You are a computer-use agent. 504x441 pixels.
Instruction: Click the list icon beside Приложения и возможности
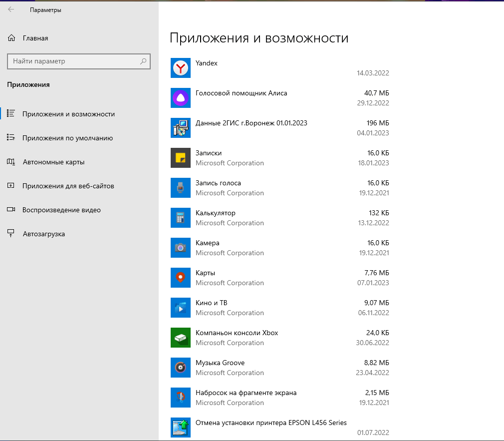tap(11, 113)
